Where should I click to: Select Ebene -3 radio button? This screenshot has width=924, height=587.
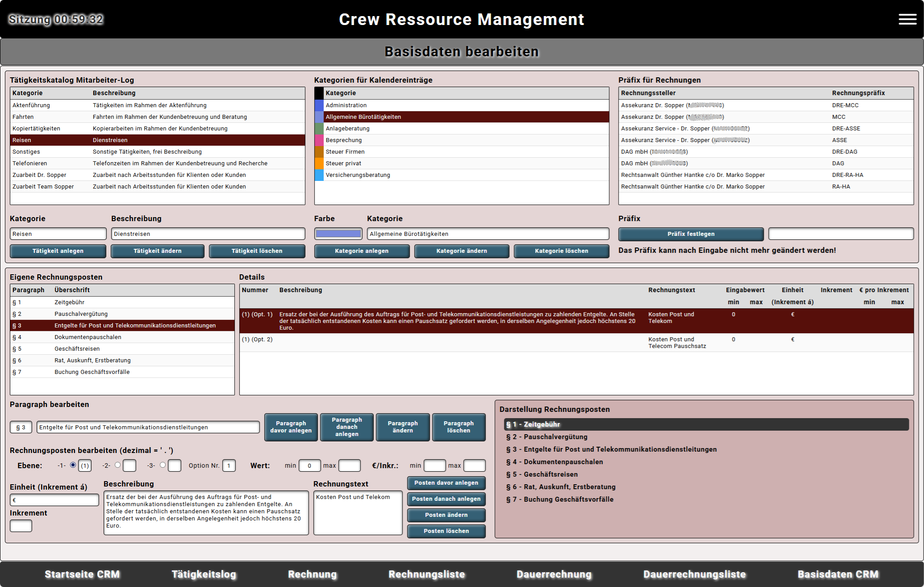click(162, 465)
